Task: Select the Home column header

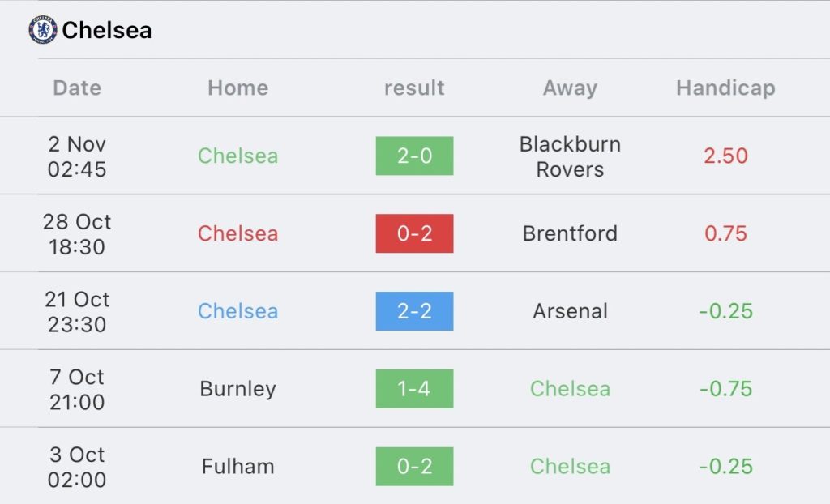Action: click(237, 88)
